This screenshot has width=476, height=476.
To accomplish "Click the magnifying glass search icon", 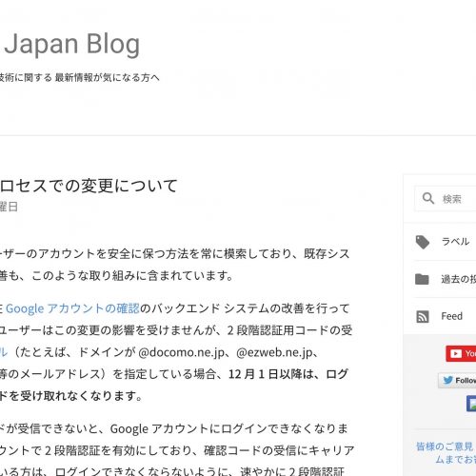I will [428, 198].
